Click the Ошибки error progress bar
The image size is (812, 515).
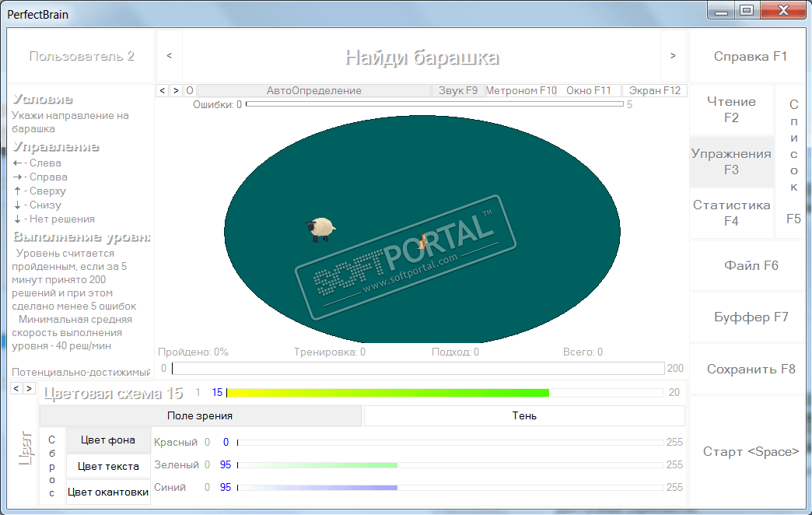(x=435, y=104)
